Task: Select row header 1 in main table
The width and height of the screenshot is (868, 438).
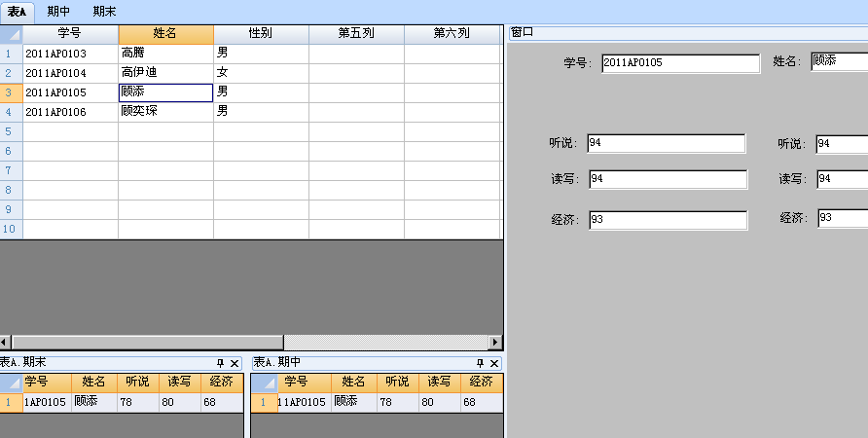Action: 11,55
